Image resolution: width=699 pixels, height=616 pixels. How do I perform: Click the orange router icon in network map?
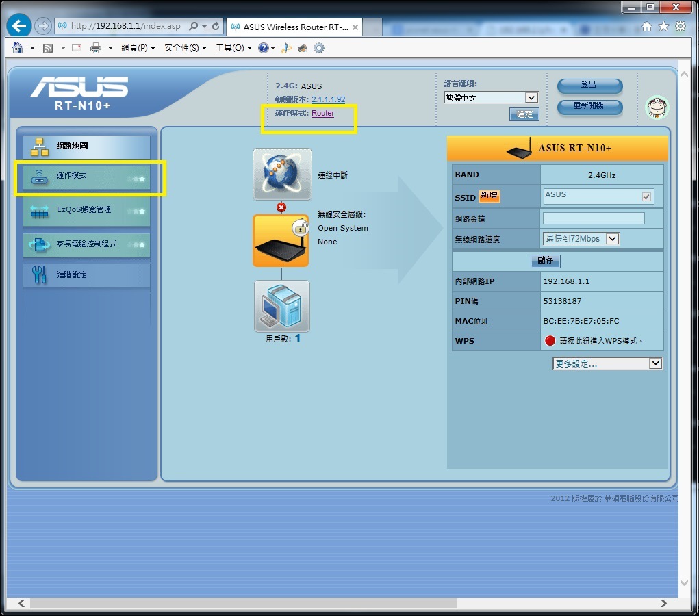click(281, 241)
